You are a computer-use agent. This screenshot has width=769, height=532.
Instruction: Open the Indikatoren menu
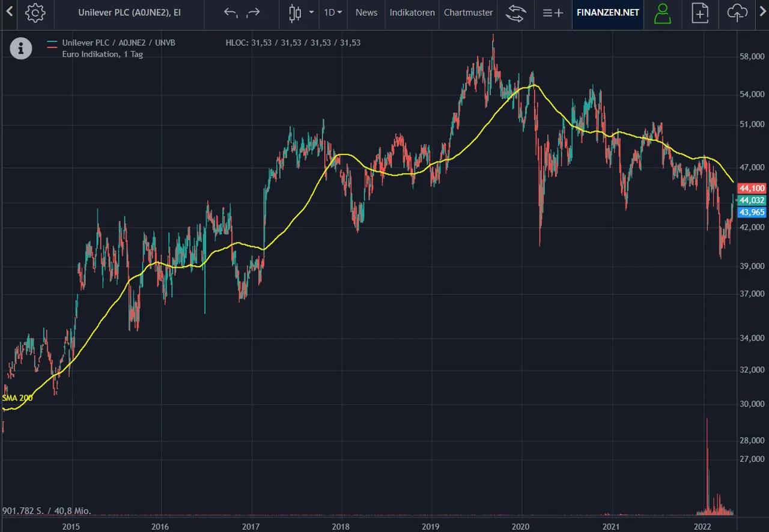click(x=412, y=13)
